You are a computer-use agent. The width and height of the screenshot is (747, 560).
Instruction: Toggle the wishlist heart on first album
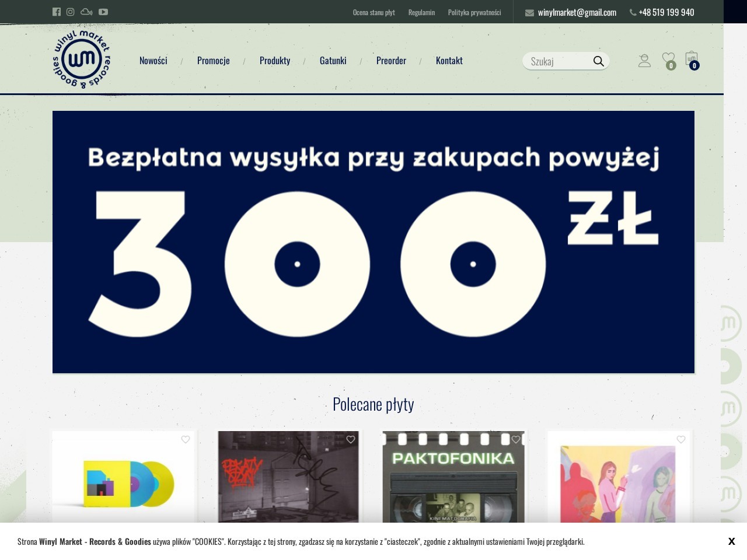(186, 439)
